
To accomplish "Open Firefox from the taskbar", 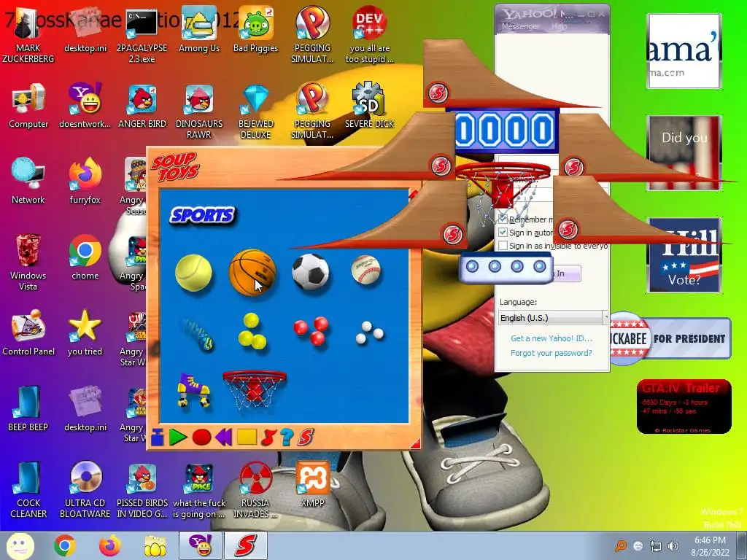I will 110,545.
